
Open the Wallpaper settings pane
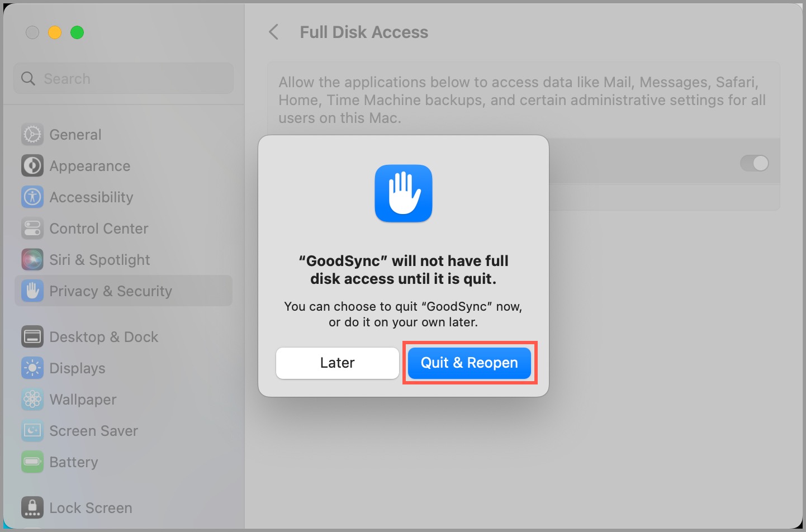click(124, 400)
